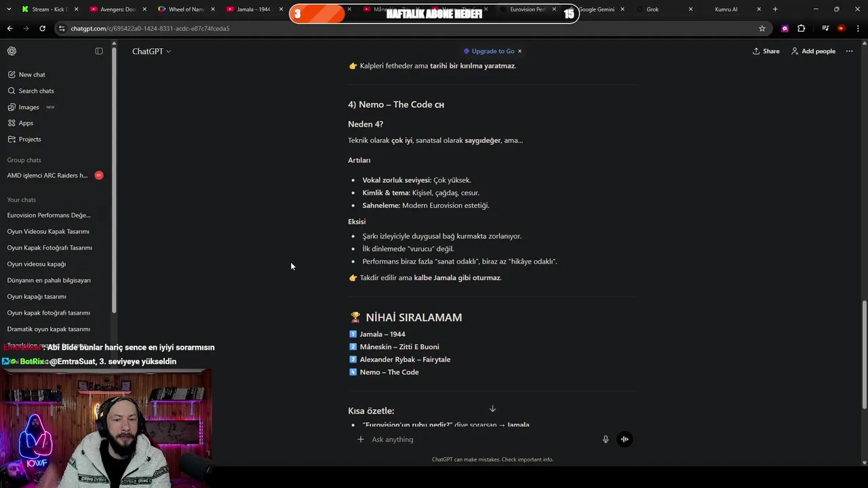Image resolution: width=868 pixels, height=488 pixels.
Task: Reload the page with the refresh icon
Action: pos(42,28)
